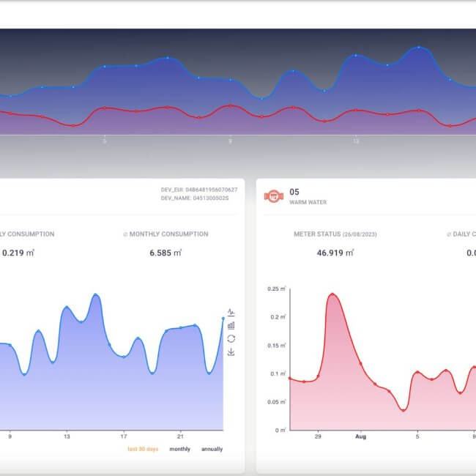Click the red warm water meter icon
The width and height of the screenshot is (476, 476).
[274, 196]
